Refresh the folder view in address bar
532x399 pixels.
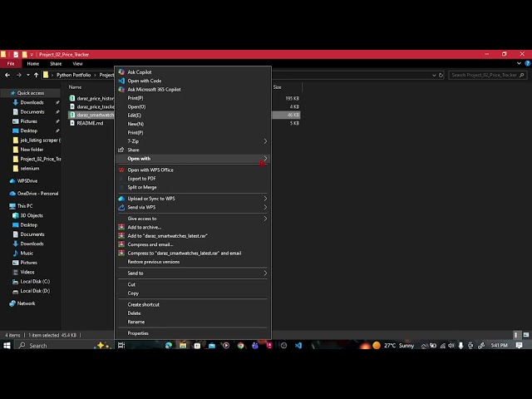click(441, 75)
